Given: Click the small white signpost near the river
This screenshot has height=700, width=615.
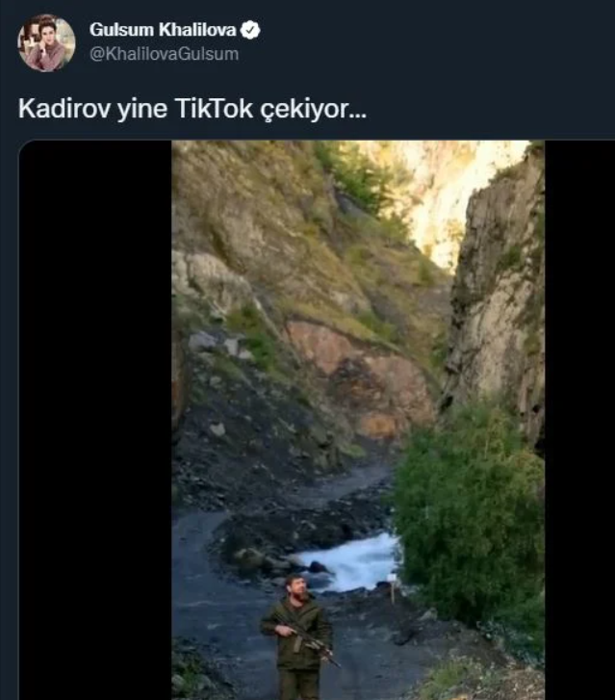Looking at the screenshot, I should click(x=392, y=588).
